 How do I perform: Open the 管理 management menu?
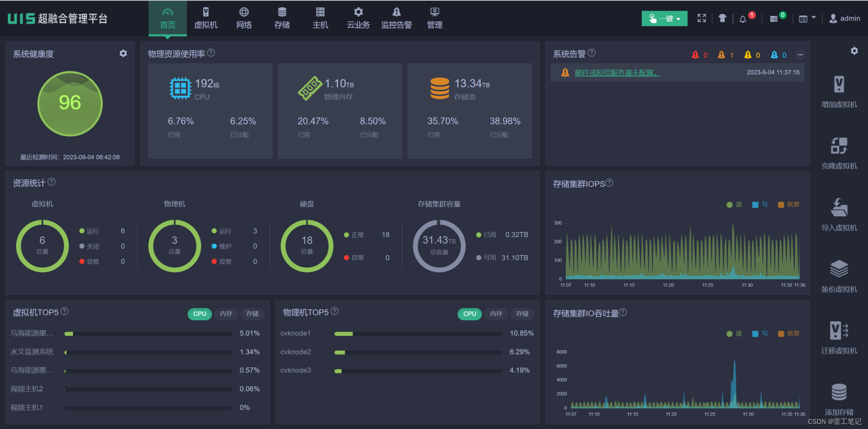pos(435,18)
